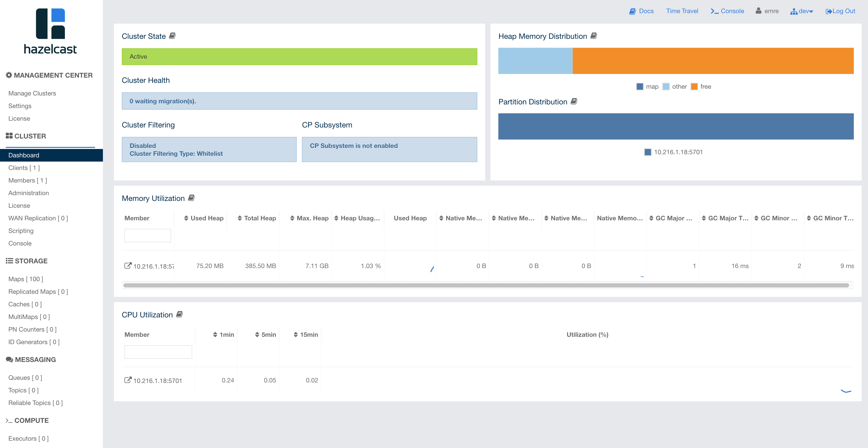Click the Hazelcast logo
This screenshot has width=868, height=448.
pos(51,31)
